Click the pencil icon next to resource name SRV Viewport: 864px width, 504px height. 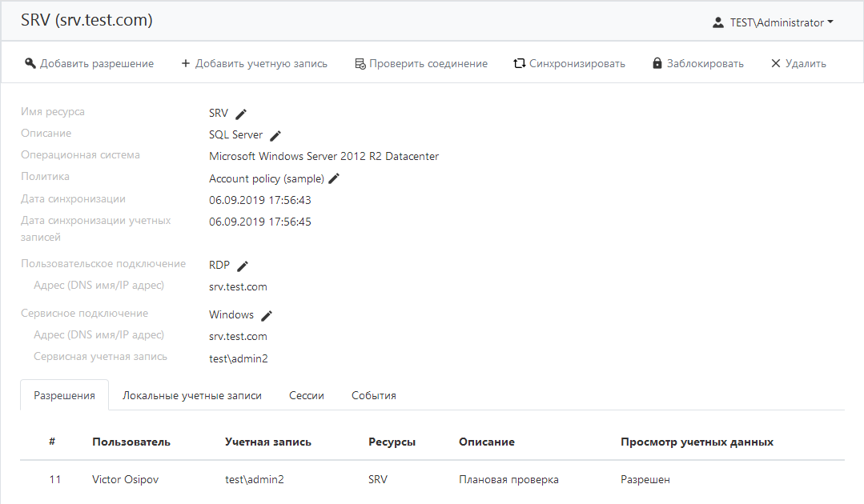point(241,114)
